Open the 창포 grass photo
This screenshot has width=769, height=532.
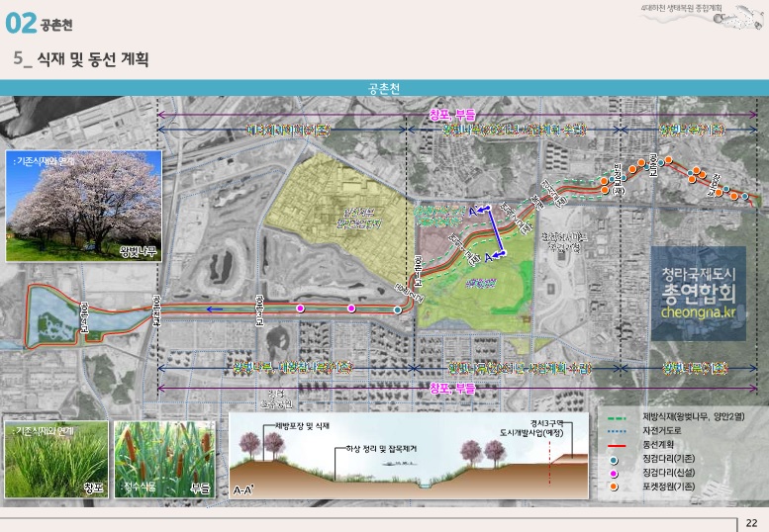pos(56,460)
